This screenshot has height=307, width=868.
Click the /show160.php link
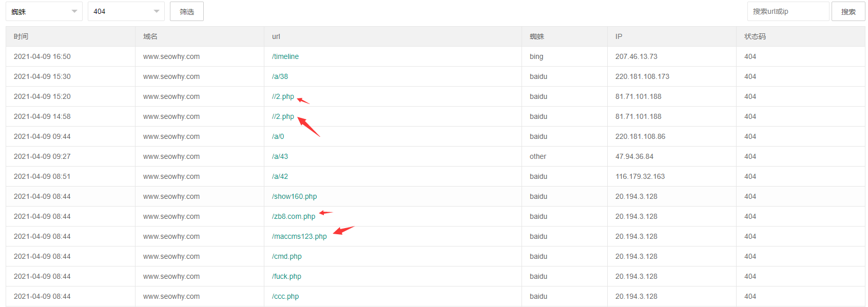(x=294, y=196)
